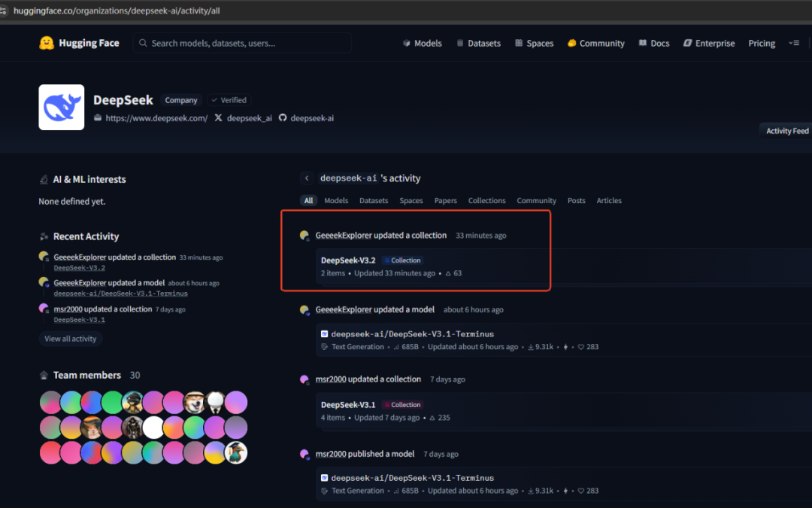
Task: Click the AI & ML interests icon
Action: tap(44, 180)
